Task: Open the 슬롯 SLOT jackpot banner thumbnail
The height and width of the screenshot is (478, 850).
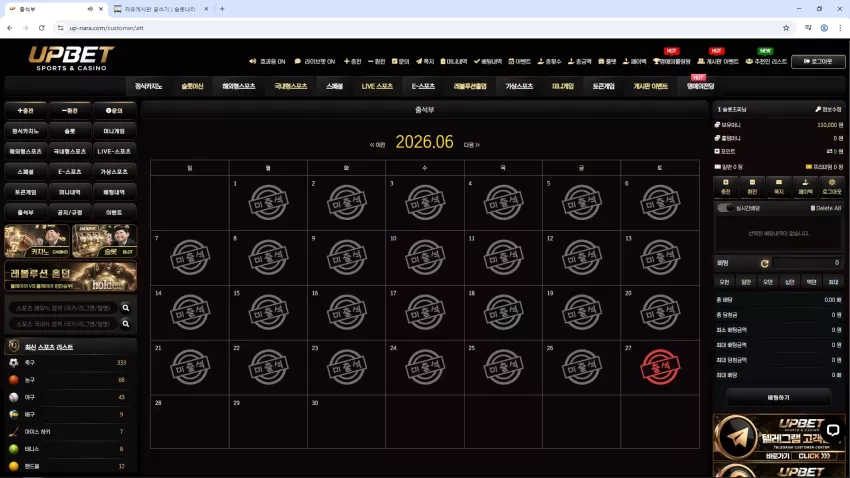Action: click(105, 241)
